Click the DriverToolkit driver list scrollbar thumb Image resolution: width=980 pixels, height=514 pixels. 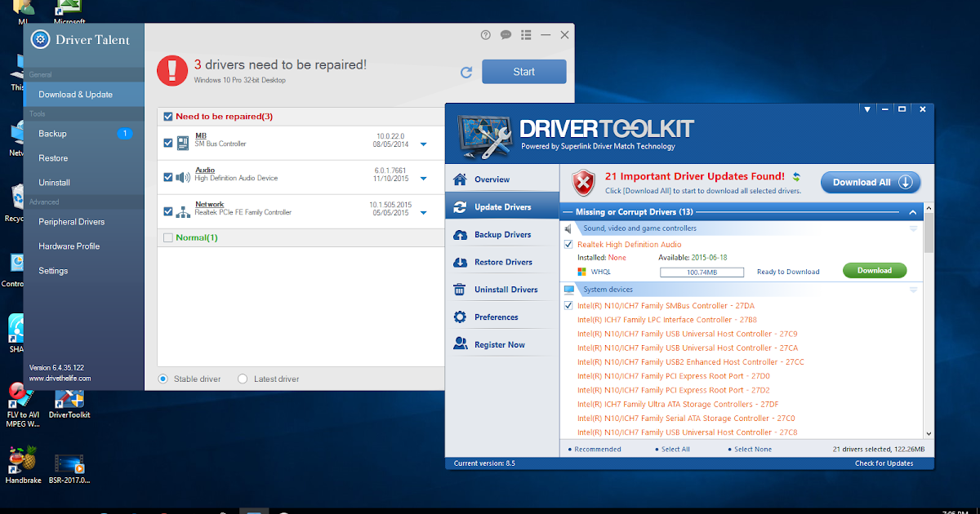tap(929, 233)
